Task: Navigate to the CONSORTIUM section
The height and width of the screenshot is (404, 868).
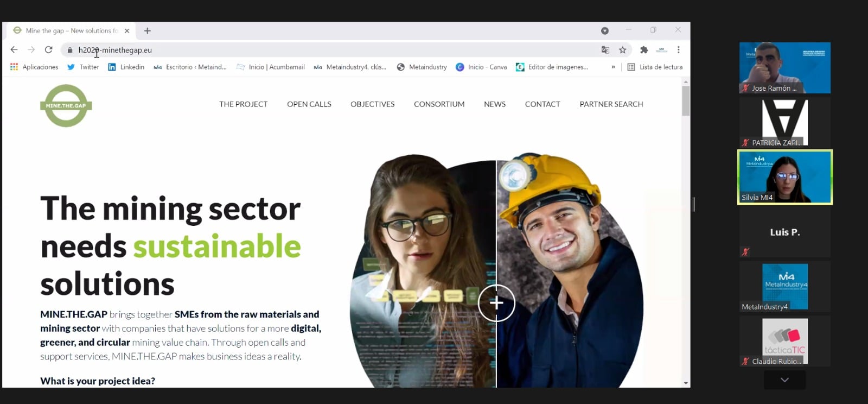Action: [439, 104]
